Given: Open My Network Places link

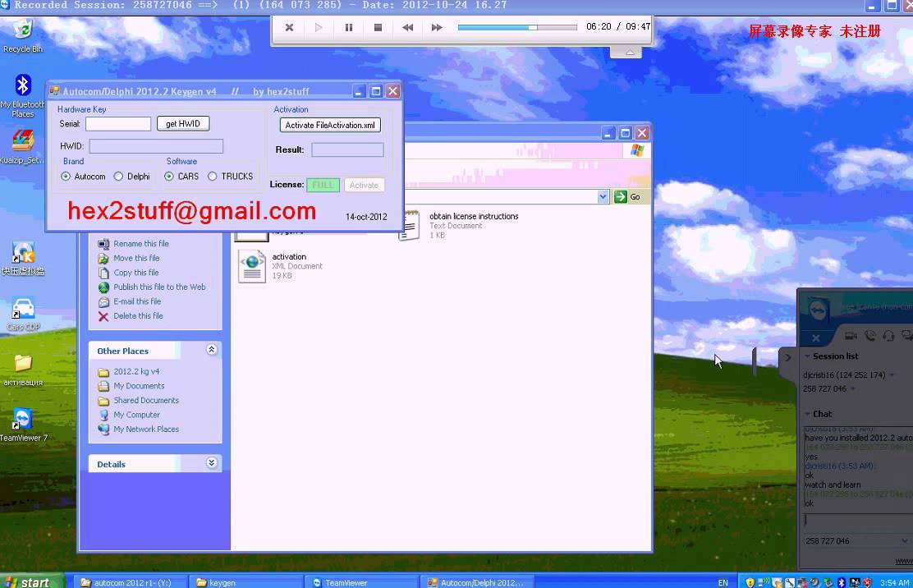Looking at the screenshot, I should pos(146,430).
